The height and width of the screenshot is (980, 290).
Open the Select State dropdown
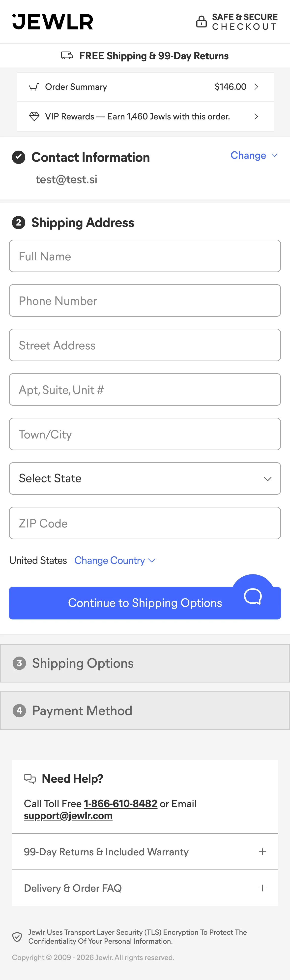145,478
